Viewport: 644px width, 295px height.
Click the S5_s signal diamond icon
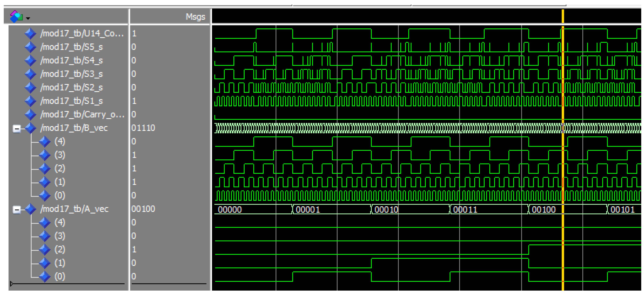pyautogui.click(x=30, y=47)
